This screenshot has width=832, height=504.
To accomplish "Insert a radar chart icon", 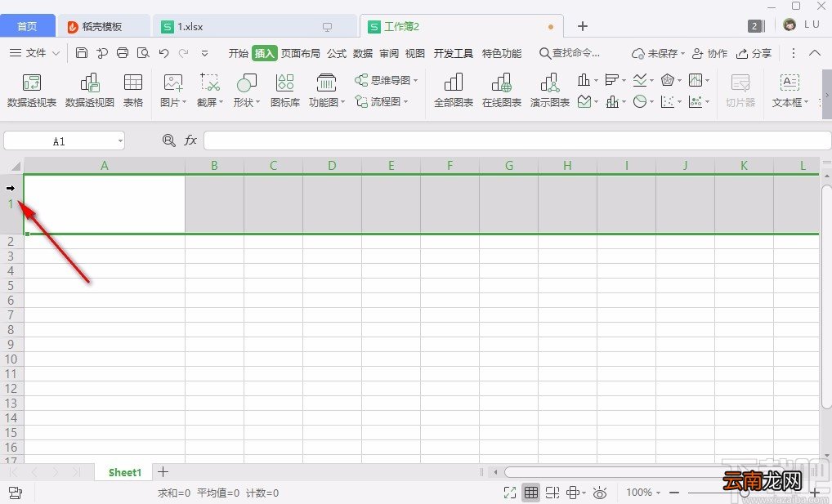I will pos(668,80).
